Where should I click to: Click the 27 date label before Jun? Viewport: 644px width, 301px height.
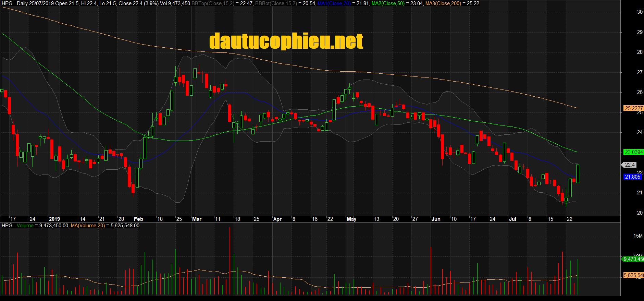point(415,219)
